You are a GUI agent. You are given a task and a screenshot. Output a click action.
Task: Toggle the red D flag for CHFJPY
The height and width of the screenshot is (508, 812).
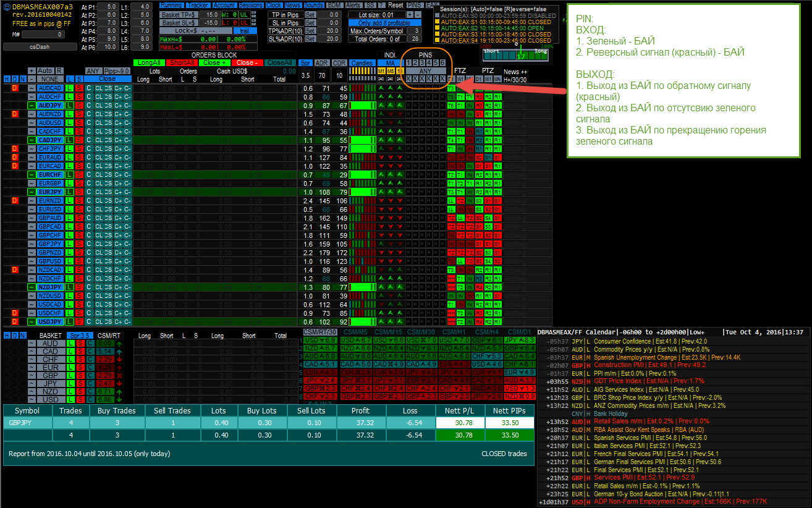pos(15,149)
